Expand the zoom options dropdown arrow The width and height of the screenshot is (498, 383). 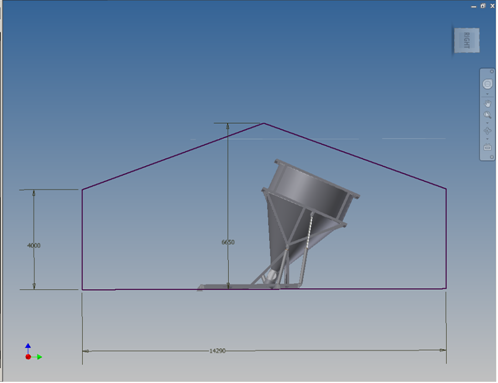[x=487, y=123]
